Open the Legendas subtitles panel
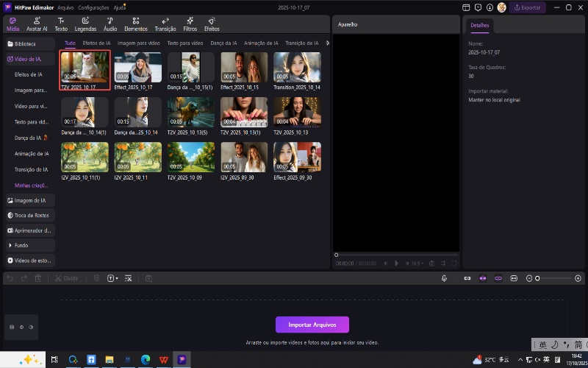This screenshot has width=588, height=368. click(85, 24)
